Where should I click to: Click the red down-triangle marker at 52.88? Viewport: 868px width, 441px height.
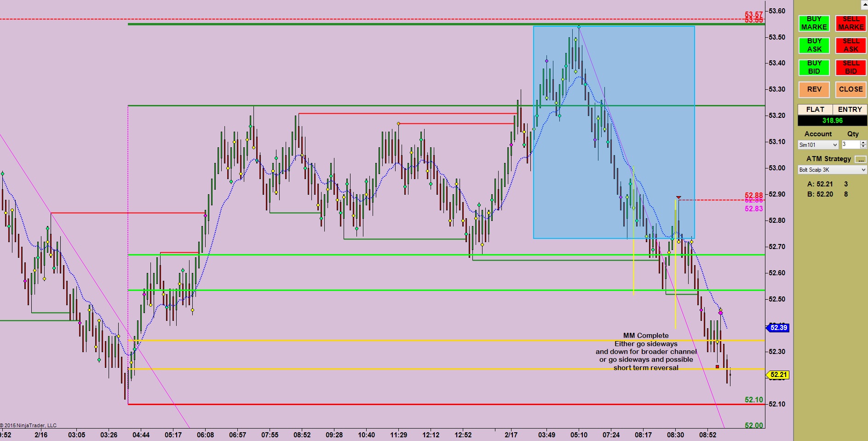pos(678,197)
